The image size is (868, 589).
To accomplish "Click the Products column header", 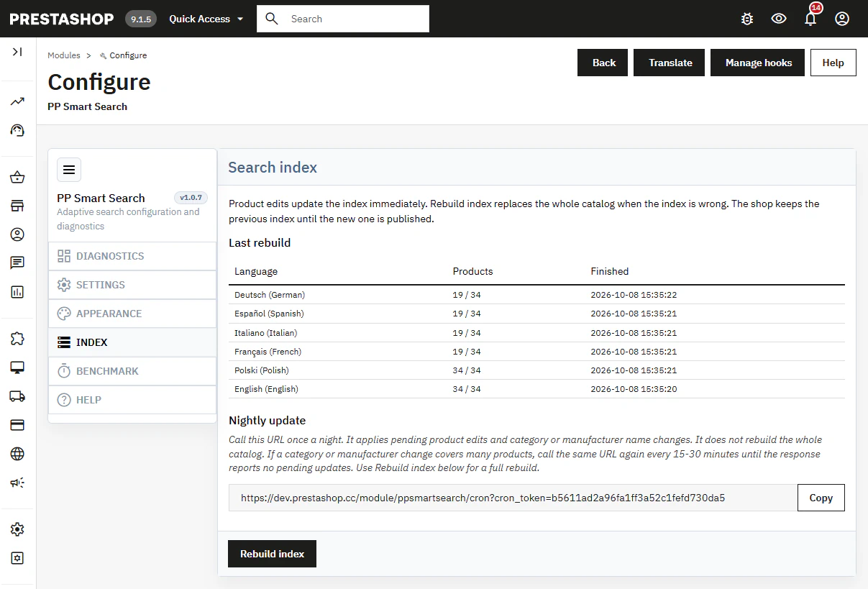I will (472, 271).
